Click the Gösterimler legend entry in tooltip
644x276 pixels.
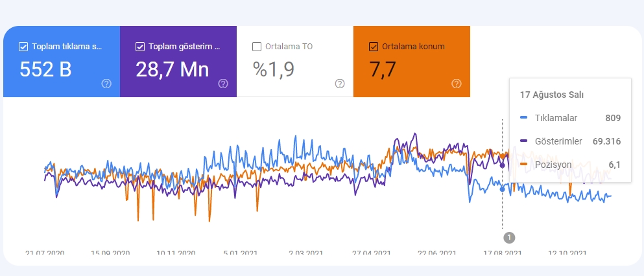coord(558,141)
